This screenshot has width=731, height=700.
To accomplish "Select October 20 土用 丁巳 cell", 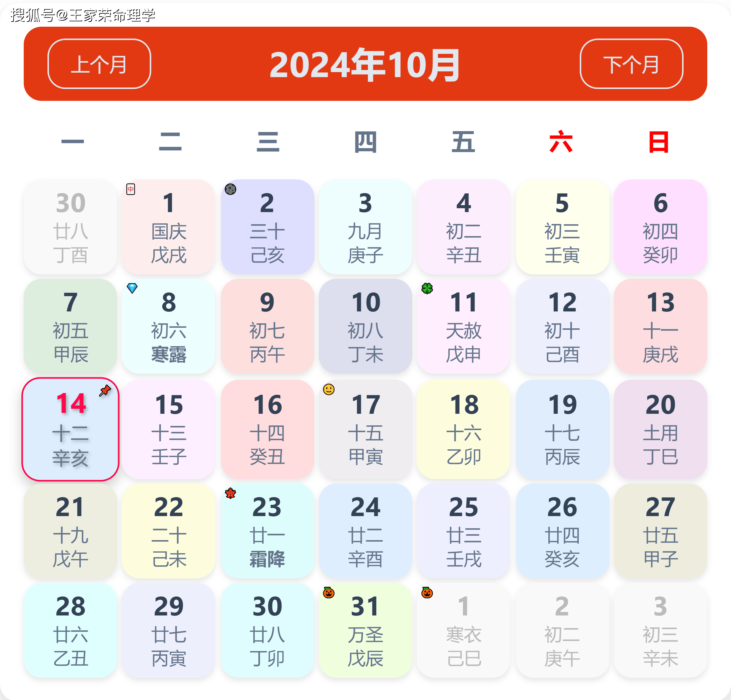I will (x=660, y=429).
